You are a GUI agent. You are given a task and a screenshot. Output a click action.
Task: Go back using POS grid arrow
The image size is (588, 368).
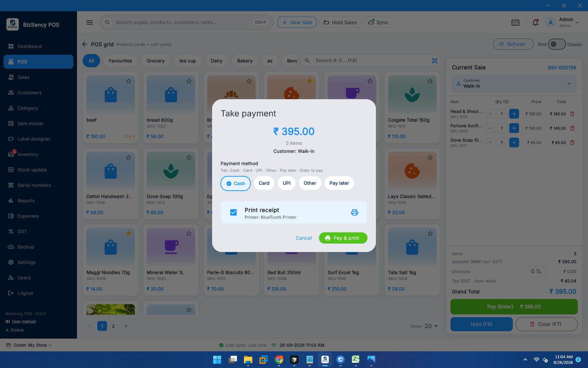click(x=85, y=44)
